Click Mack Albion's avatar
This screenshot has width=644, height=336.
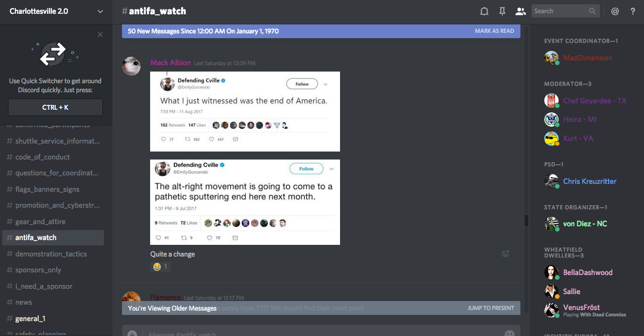(132, 66)
